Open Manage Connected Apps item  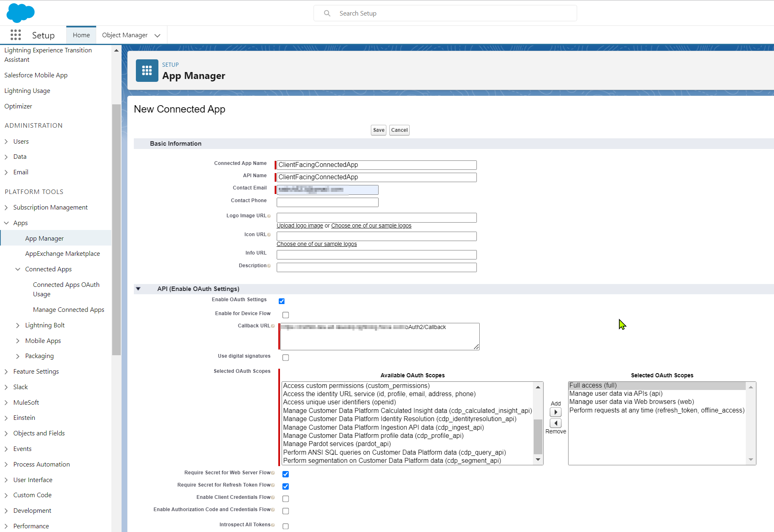(69, 310)
